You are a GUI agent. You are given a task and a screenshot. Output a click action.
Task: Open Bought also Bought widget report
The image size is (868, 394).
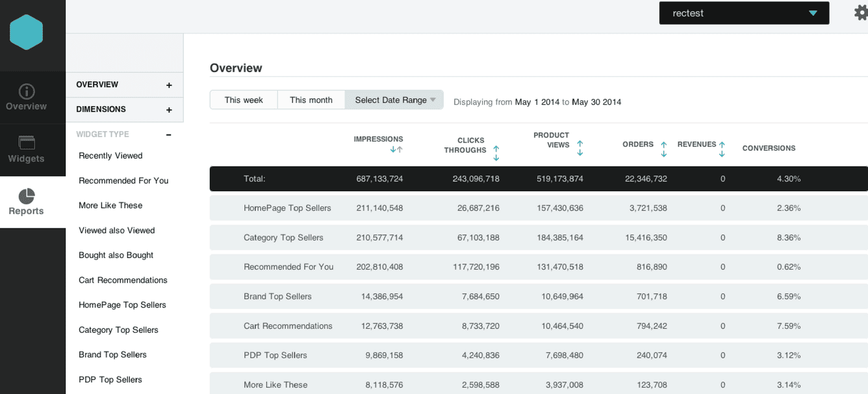(x=116, y=256)
